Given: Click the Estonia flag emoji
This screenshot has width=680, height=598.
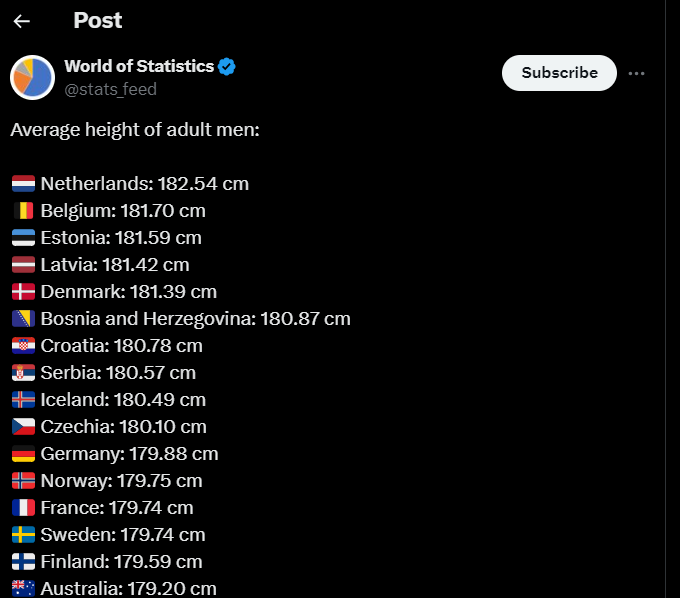Looking at the screenshot, I should pyautogui.click(x=24, y=238).
